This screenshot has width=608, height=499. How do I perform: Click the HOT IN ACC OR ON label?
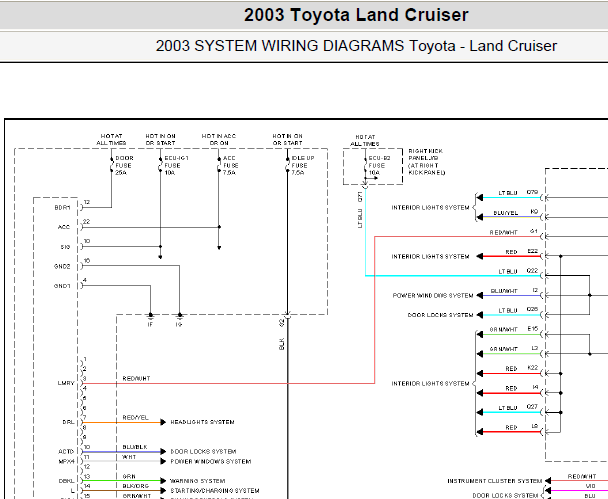pyautogui.click(x=219, y=140)
